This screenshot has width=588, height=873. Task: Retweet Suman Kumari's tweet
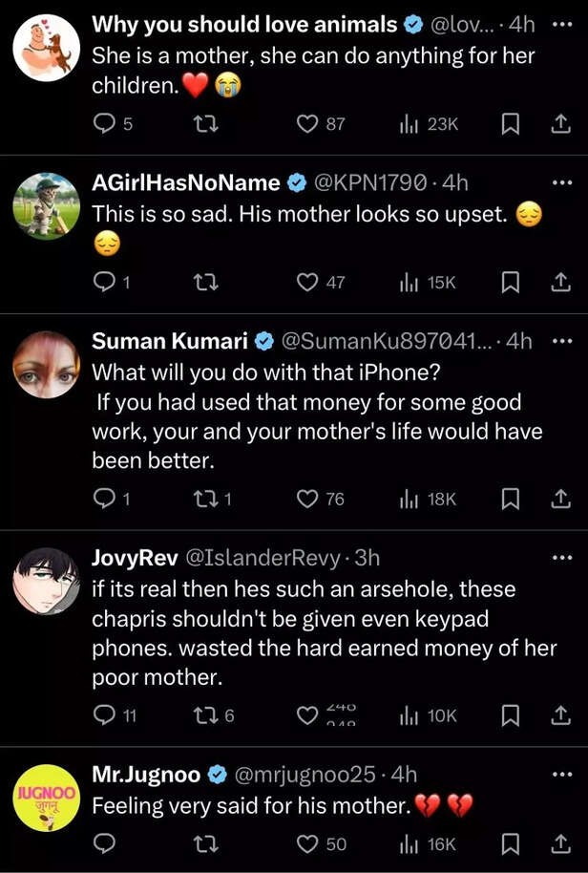point(204,499)
